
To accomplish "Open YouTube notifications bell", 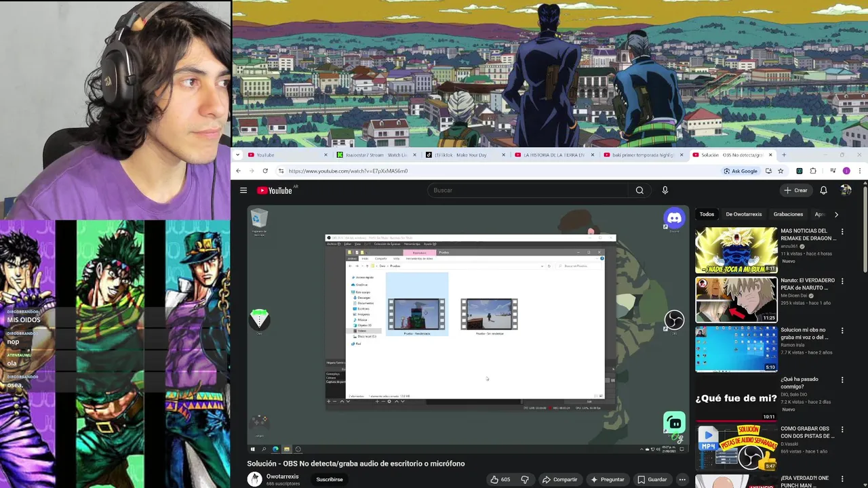I will (823, 190).
